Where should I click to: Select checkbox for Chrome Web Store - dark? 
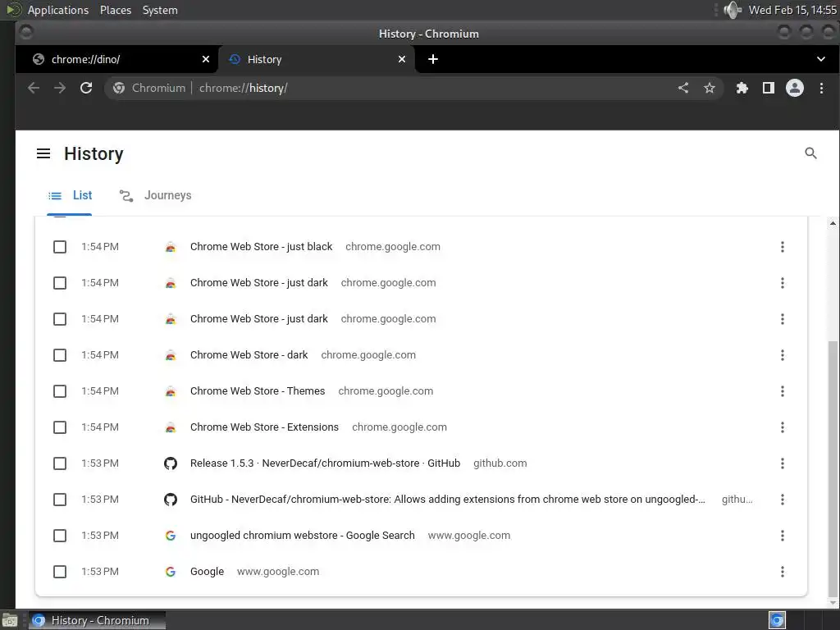pyautogui.click(x=60, y=355)
